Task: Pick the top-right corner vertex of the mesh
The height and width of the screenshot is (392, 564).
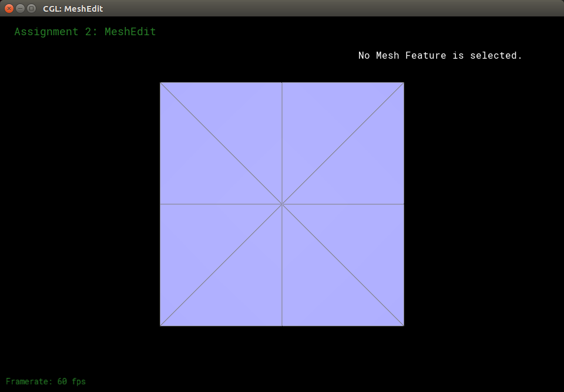Action: coord(404,83)
